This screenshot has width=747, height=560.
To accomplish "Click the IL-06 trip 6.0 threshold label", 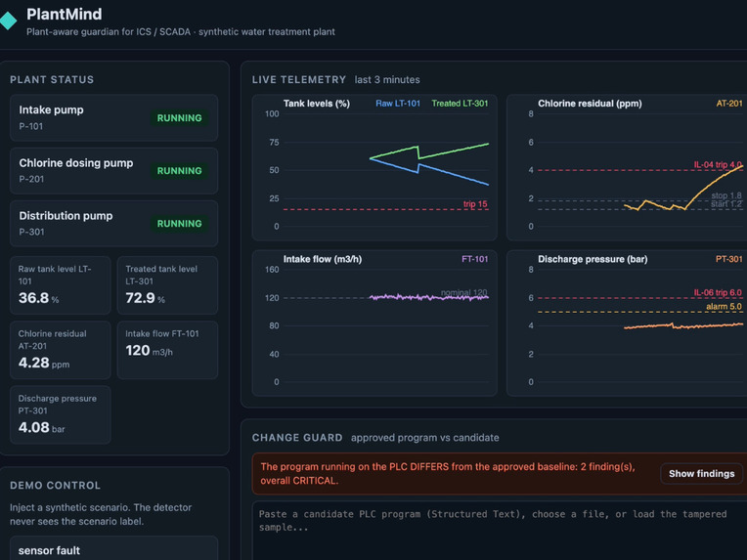I will click(x=718, y=293).
